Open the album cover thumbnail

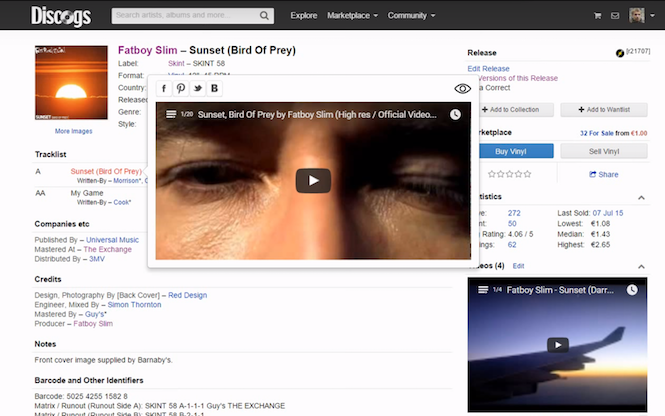point(71,83)
